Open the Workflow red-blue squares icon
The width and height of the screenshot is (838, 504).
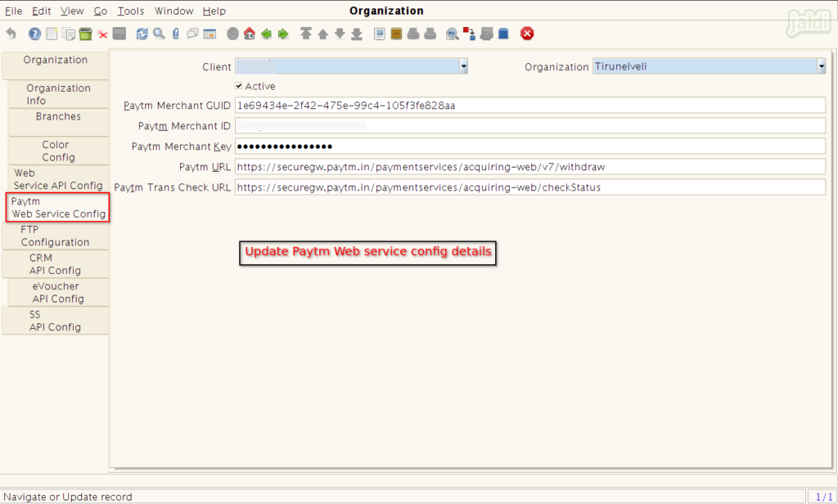[x=469, y=34]
